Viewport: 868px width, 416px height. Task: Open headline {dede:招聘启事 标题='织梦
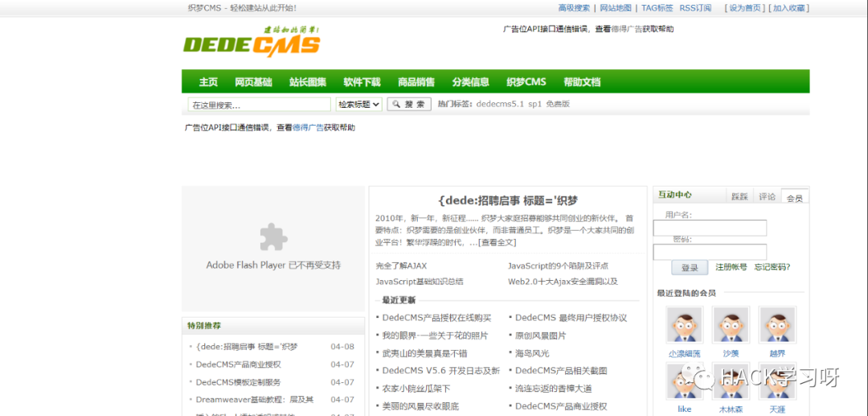point(508,200)
